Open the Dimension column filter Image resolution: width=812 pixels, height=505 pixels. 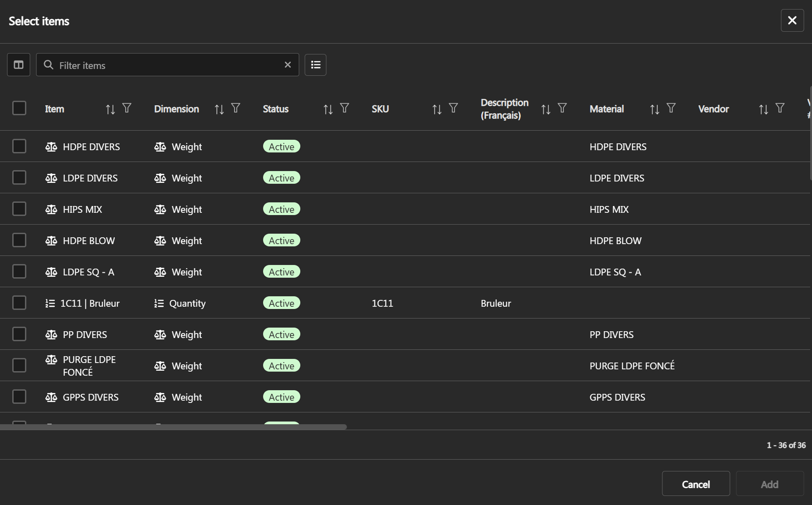pos(235,108)
